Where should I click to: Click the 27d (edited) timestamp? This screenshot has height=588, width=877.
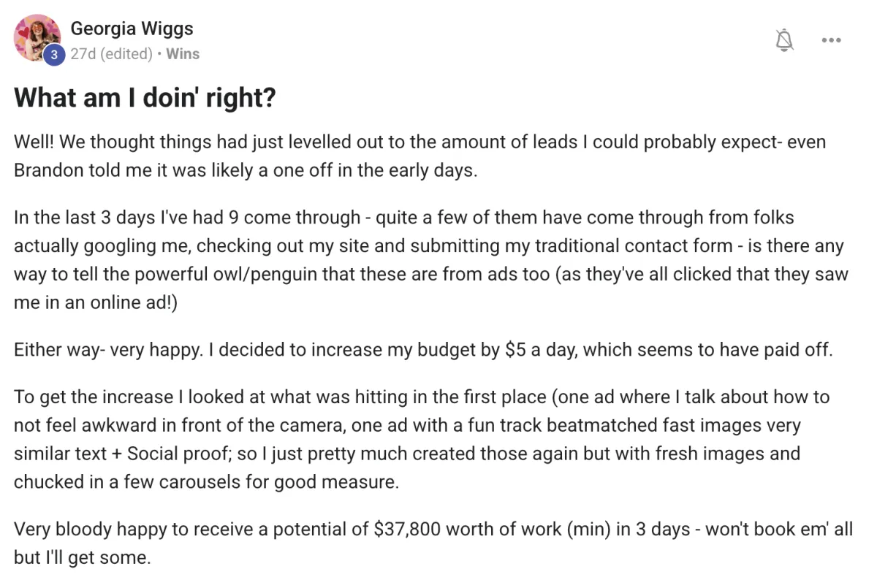[x=111, y=54]
